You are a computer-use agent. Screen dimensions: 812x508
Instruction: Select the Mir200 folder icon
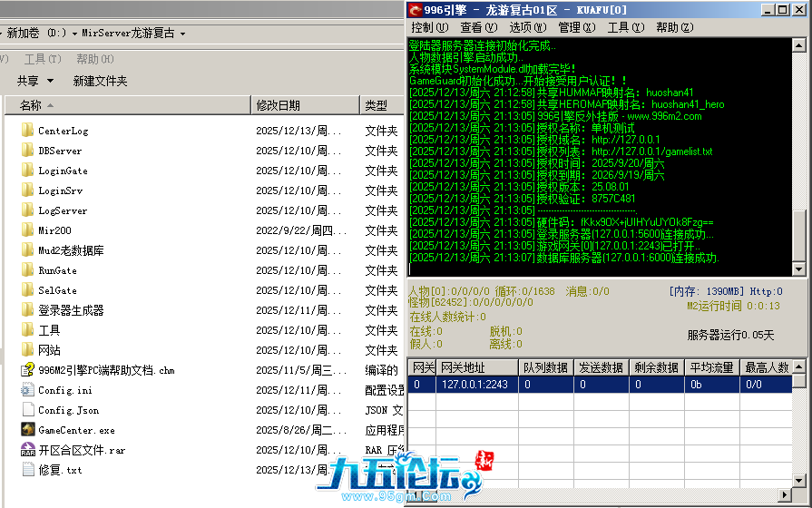click(27, 230)
